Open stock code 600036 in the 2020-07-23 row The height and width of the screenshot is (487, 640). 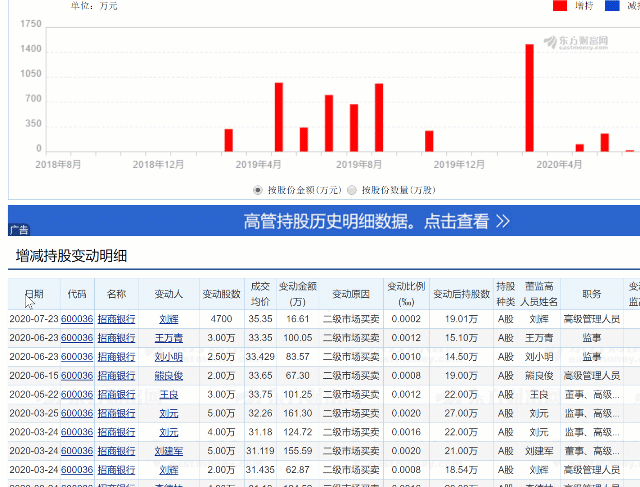pos(77,319)
